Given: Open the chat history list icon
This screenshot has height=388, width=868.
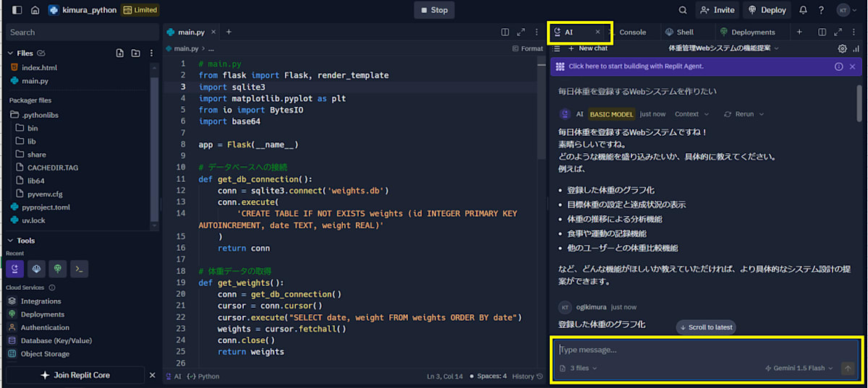Looking at the screenshot, I should pyautogui.click(x=557, y=48).
